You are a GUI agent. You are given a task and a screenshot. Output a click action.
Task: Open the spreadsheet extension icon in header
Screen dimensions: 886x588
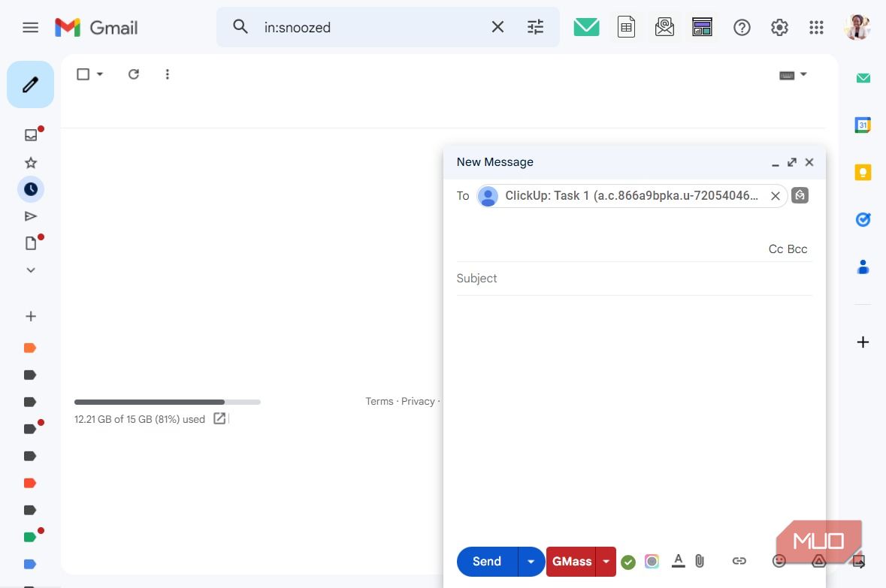(626, 26)
